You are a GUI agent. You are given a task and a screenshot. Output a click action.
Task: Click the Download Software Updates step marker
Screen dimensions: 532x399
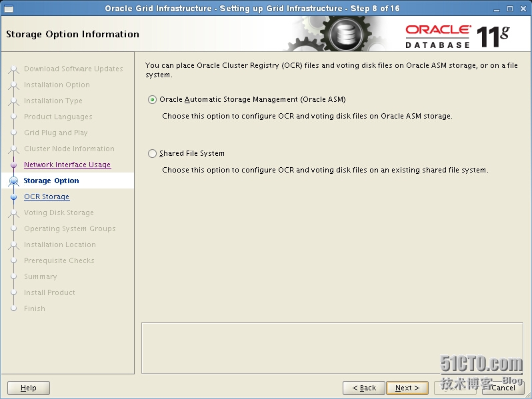pos(13,69)
